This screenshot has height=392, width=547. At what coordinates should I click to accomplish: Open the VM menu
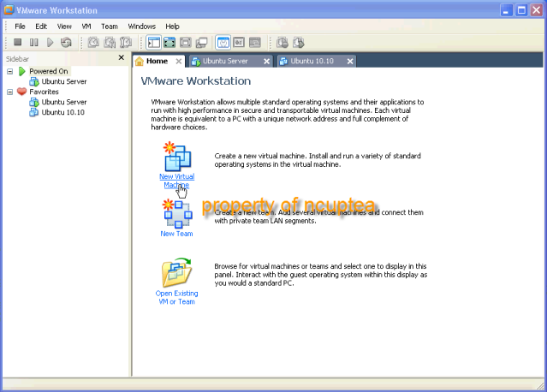click(86, 27)
